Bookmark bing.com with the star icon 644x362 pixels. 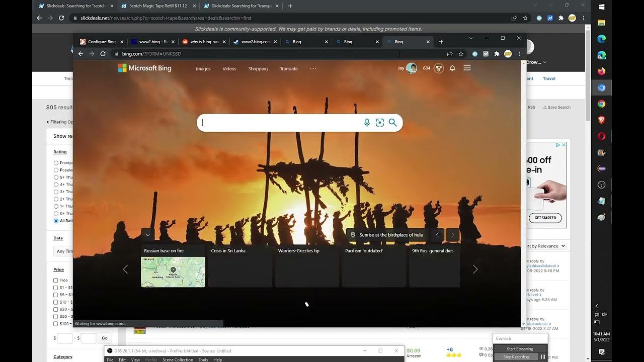(461, 54)
